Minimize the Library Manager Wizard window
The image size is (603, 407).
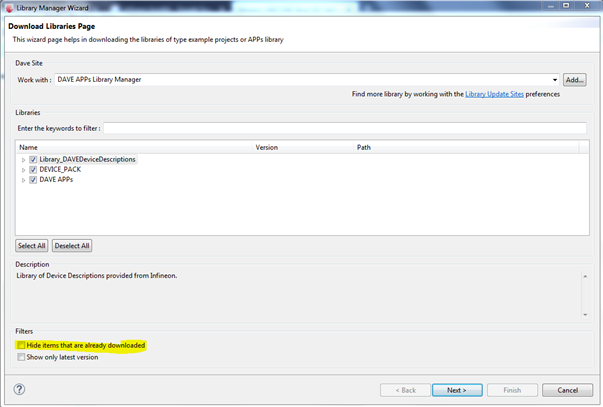coord(551,5)
